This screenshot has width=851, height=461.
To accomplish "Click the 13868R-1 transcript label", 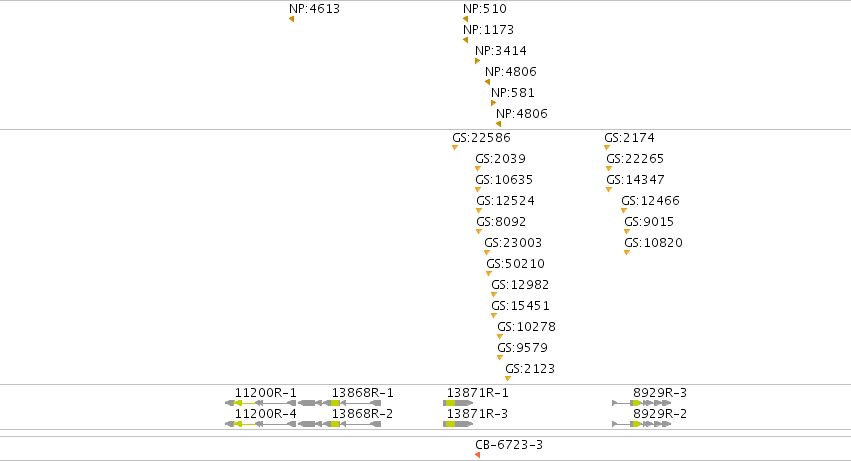I will point(363,393).
